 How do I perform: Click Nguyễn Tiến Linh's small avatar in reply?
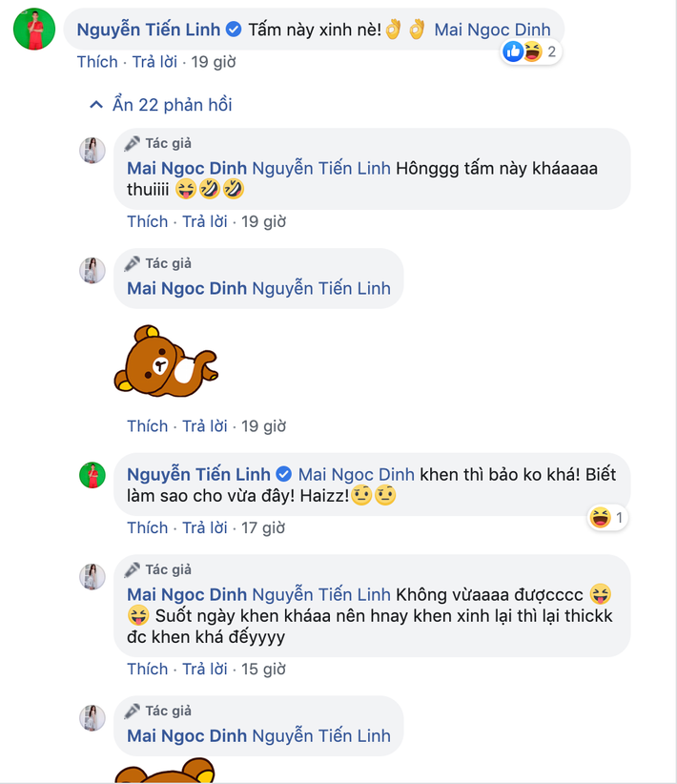coord(92,475)
